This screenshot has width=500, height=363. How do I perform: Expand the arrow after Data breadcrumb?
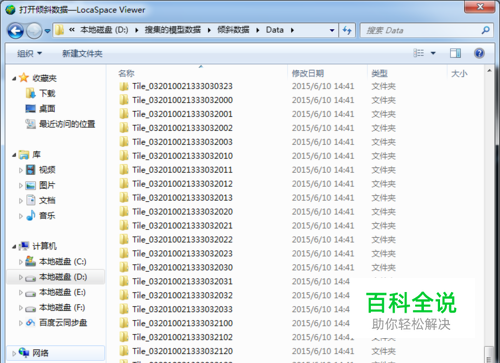tap(292, 30)
